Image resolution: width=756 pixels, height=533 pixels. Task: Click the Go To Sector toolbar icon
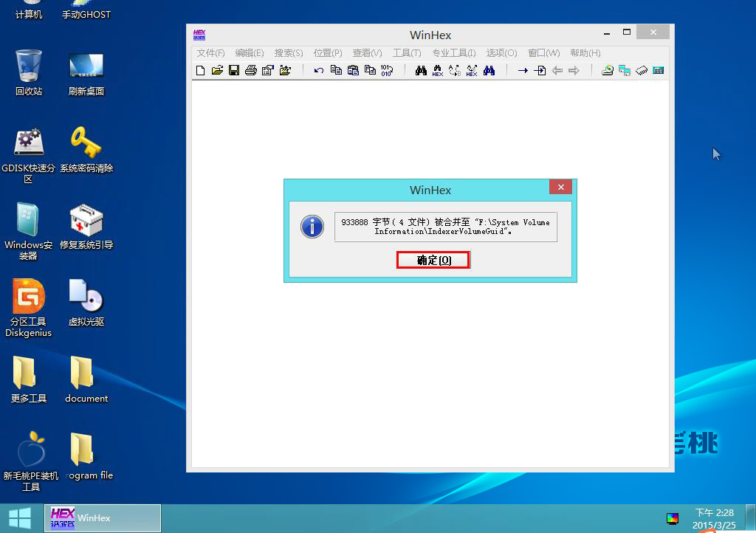540,70
